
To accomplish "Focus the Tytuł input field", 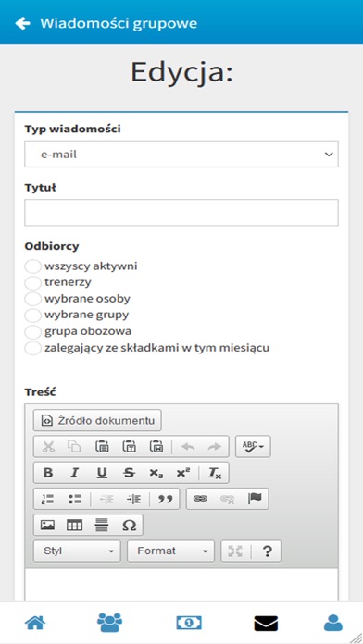I will [x=181, y=212].
